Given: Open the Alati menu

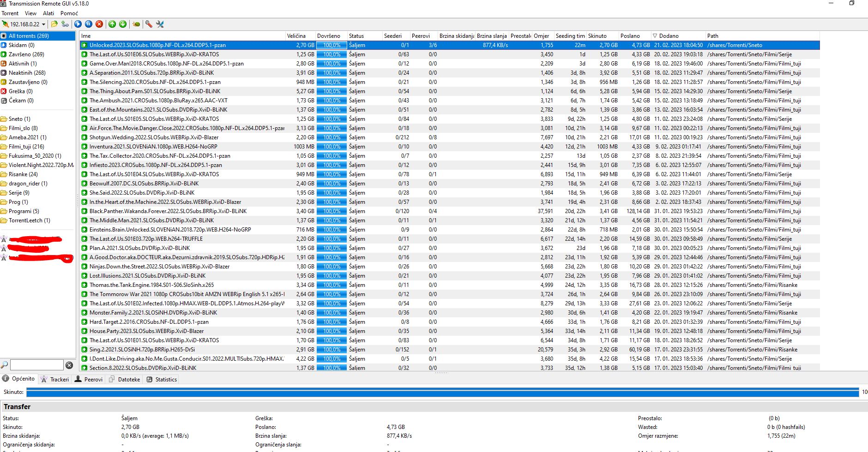Looking at the screenshot, I should click(x=48, y=13).
